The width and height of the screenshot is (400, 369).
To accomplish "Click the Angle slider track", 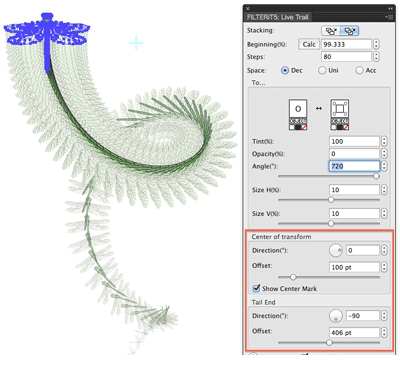I will point(329,176).
